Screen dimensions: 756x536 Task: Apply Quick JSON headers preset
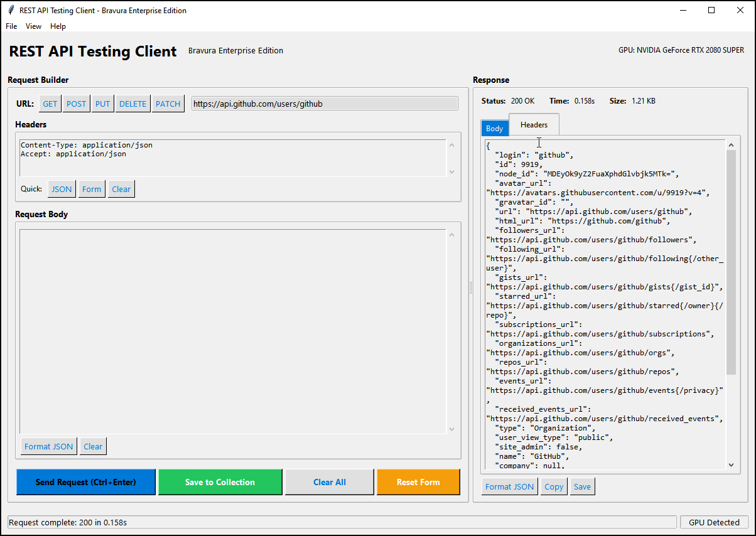coord(61,188)
